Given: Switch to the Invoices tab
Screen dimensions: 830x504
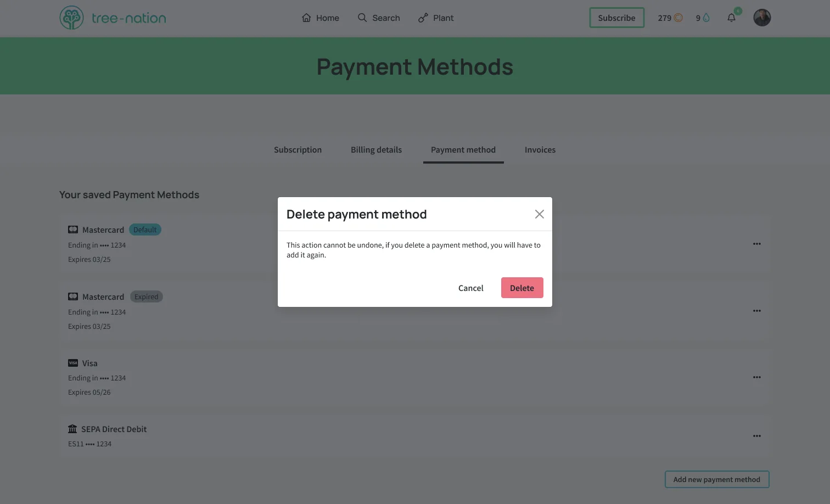Looking at the screenshot, I should (540, 150).
